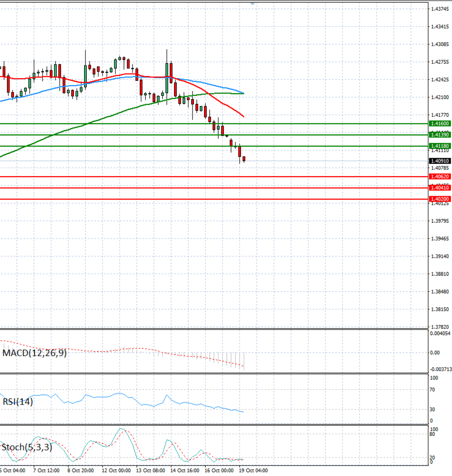Click the 1.40410 red level label
This screenshot has height=476, width=452.
tap(440, 188)
